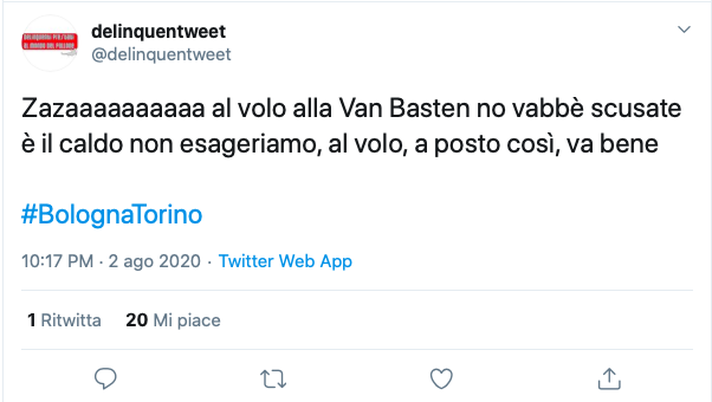Like the tweet with the heart icon

tap(439, 378)
